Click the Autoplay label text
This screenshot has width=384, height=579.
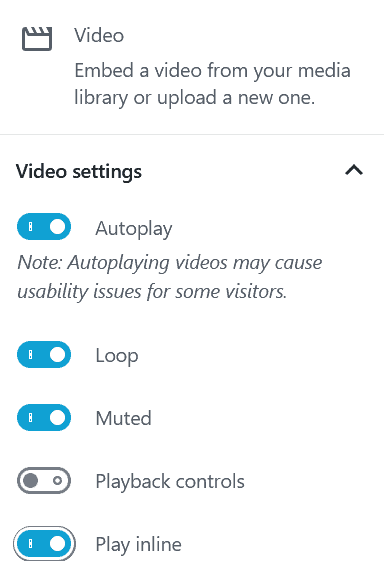tap(134, 229)
